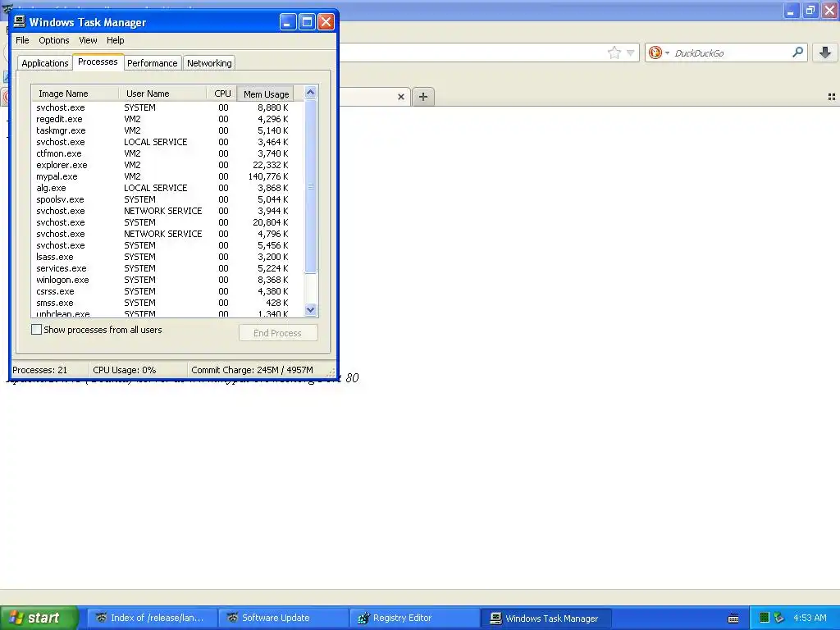840x630 pixels.
Task: Select the spoolsv.exe process row
Action: pos(167,199)
